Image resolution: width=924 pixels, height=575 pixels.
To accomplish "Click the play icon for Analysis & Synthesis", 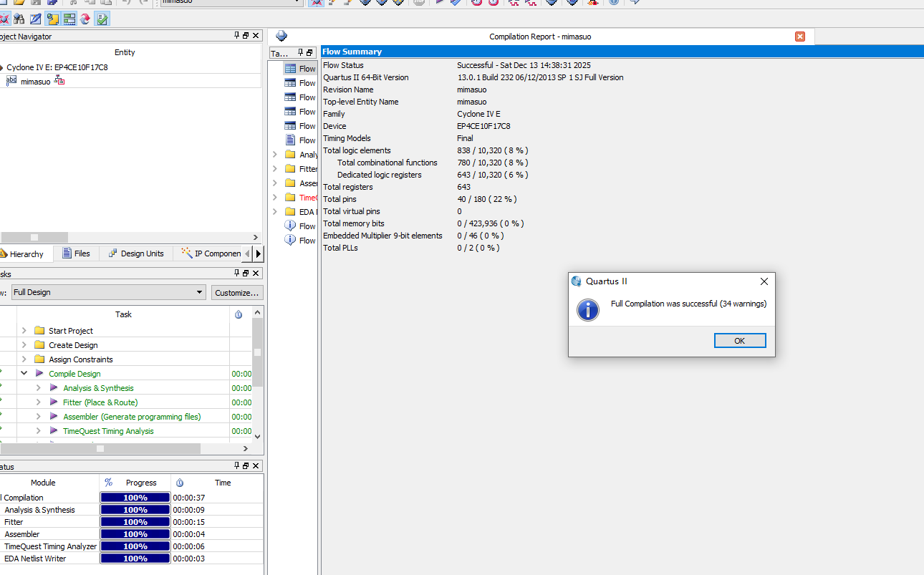I will click(x=54, y=388).
